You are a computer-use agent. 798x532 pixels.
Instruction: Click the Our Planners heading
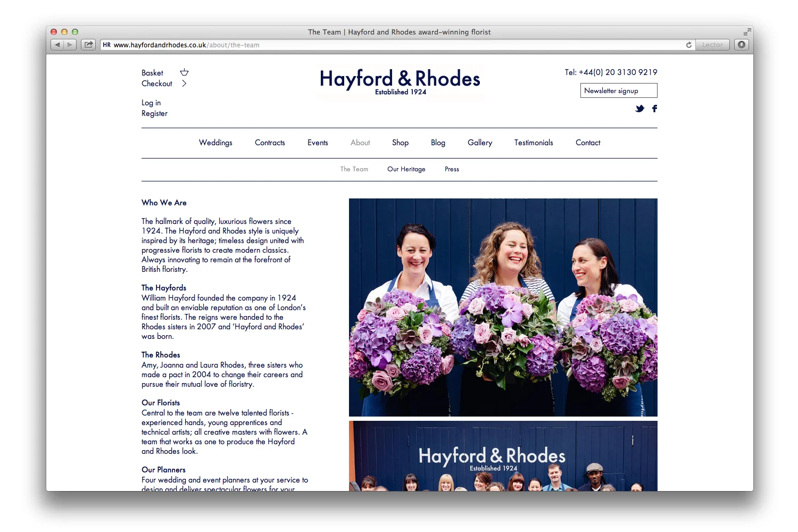163,470
